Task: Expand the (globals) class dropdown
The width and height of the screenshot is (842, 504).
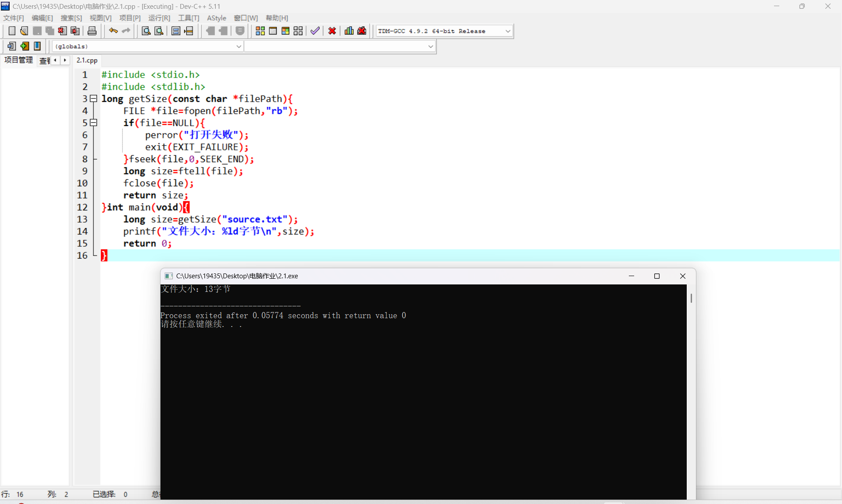Action: coord(239,46)
